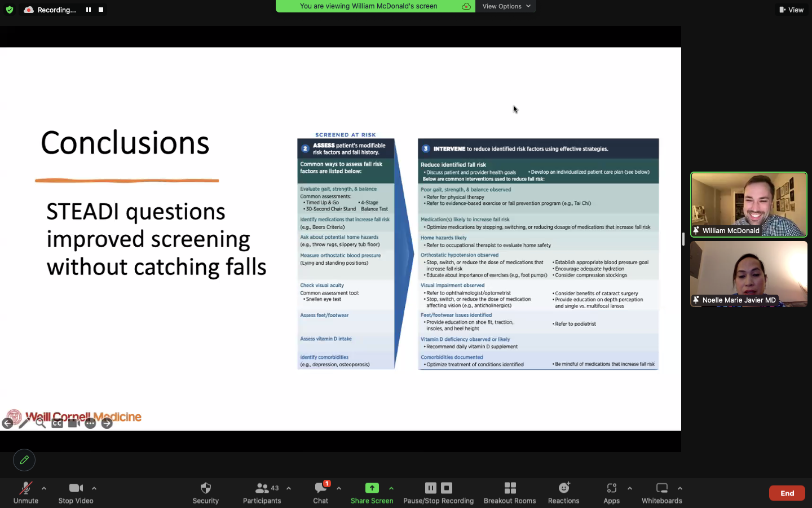812x508 pixels.
Task: Stop the camera video
Action: (76, 493)
